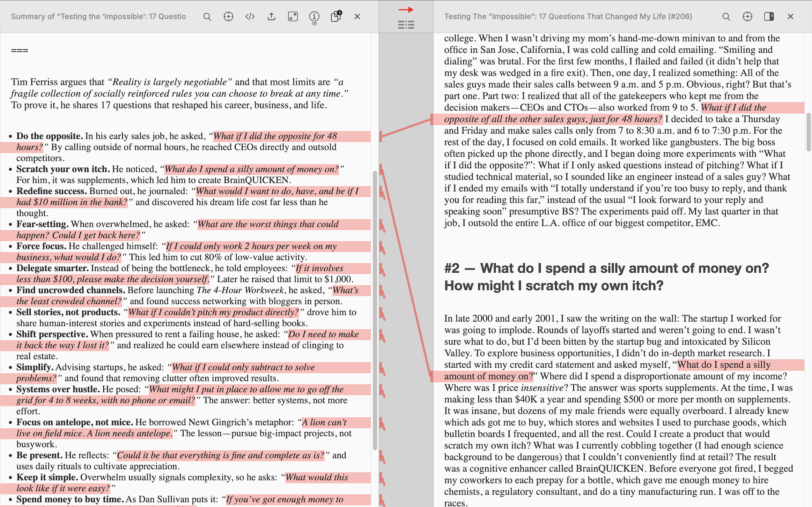Click share/export icon in summary pane
This screenshot has width=812, height=507.
pos(271,16)
